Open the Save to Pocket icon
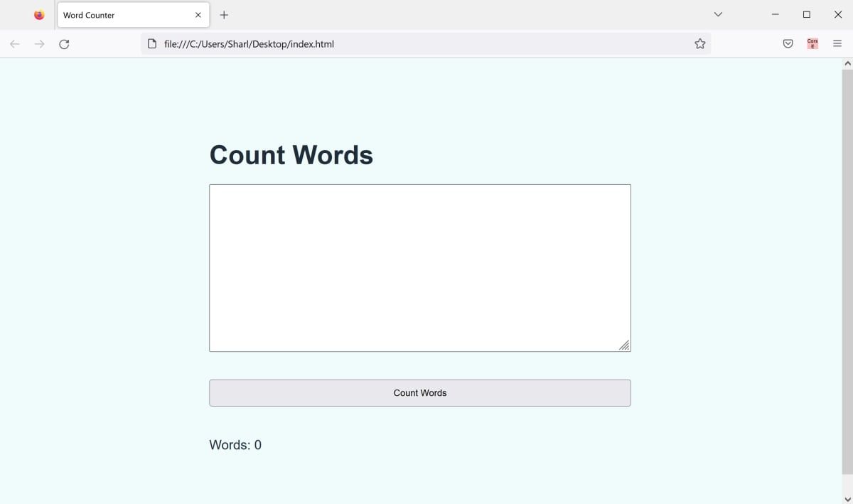The image size is (853, 504). point(788,44)
